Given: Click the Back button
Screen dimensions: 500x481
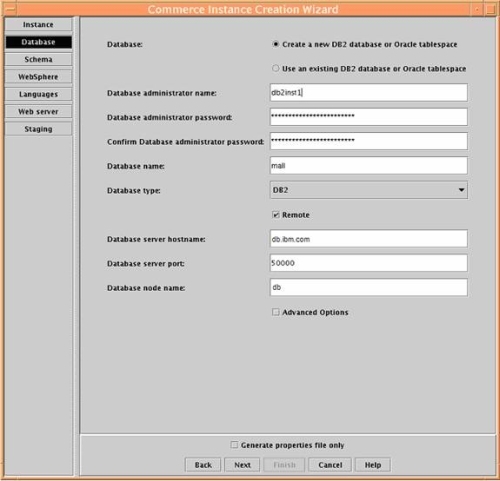Looking at the screenshot, I should point(203,465).
